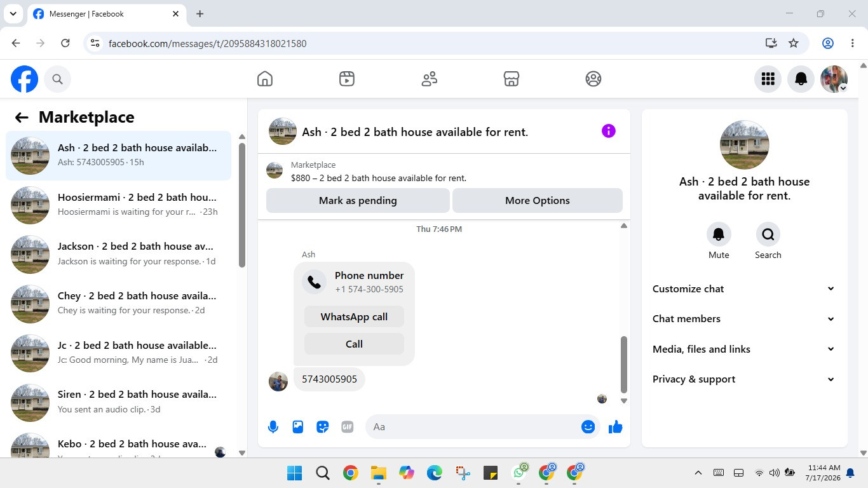Open the emoji picker
The width and height of the screenshot is (868, 488).
pos(588,427)
